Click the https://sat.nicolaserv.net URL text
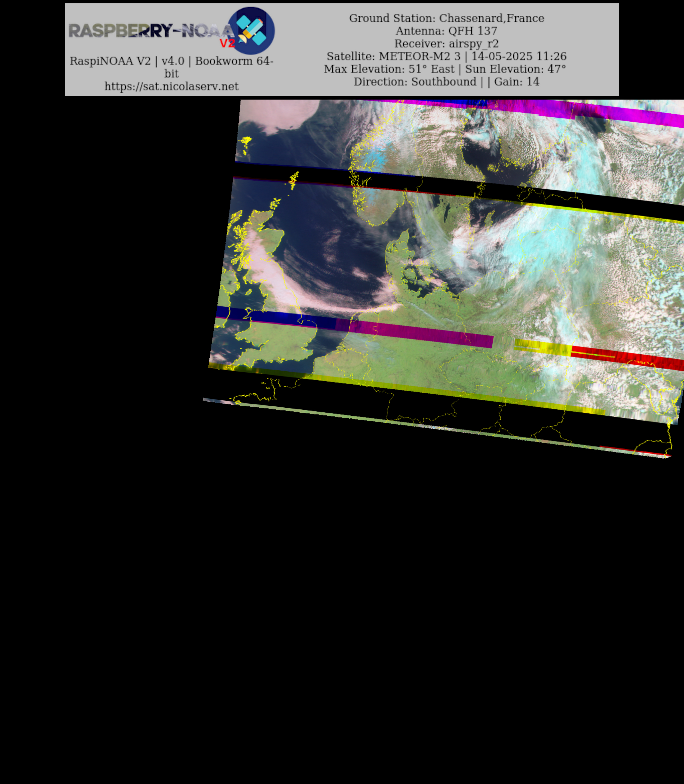Viewport: 684px width, 784px height. [x=171, y=86]
